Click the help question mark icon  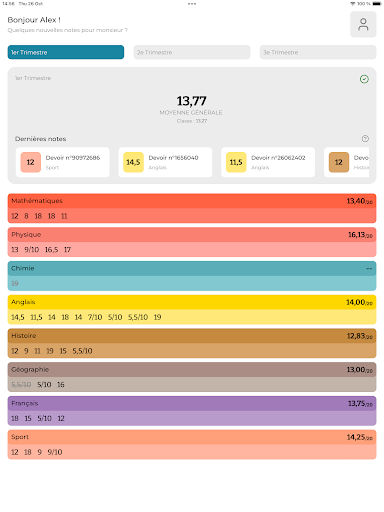tap(365, 139)
